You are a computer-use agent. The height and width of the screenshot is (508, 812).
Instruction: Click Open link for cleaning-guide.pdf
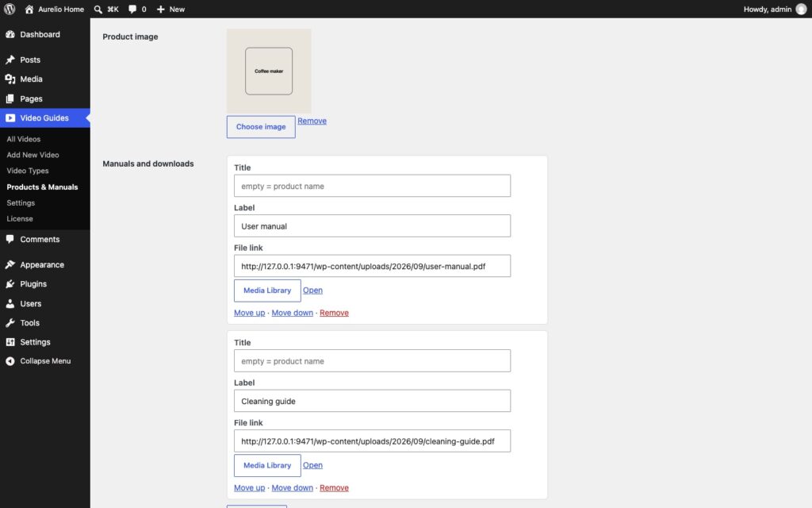point(312,465)
